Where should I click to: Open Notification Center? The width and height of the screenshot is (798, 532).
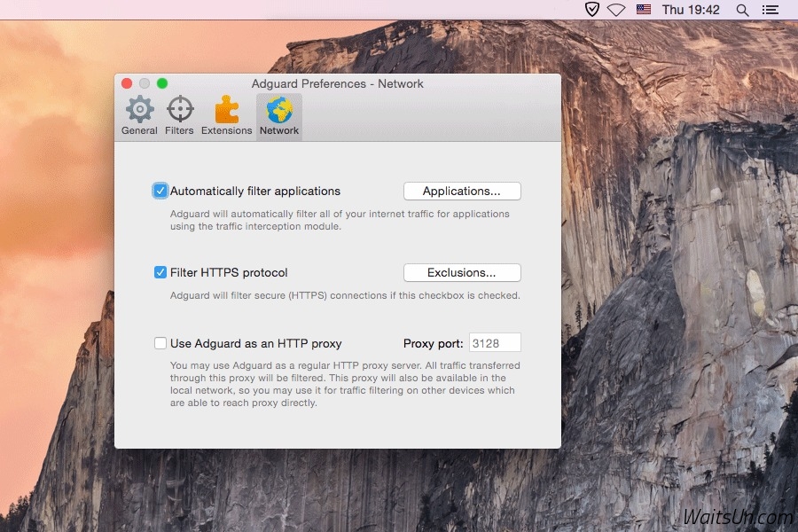(771, 10)
